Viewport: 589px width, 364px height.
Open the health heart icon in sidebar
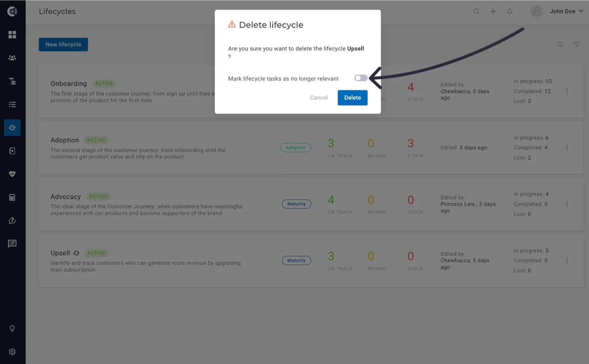12,174
